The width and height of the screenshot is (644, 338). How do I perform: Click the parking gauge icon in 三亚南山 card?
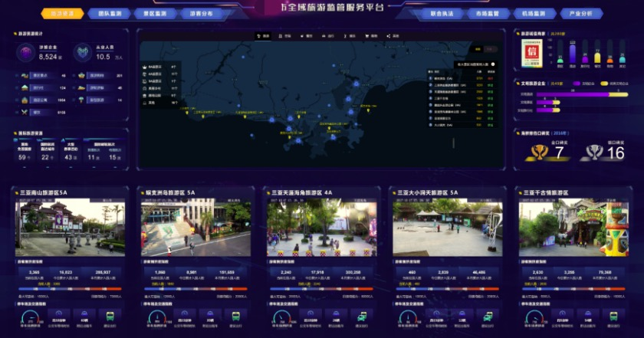(30, 317)
